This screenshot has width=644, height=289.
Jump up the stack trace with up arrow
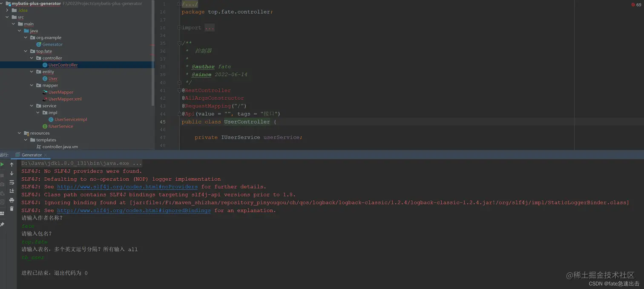[x=12, y=165]
